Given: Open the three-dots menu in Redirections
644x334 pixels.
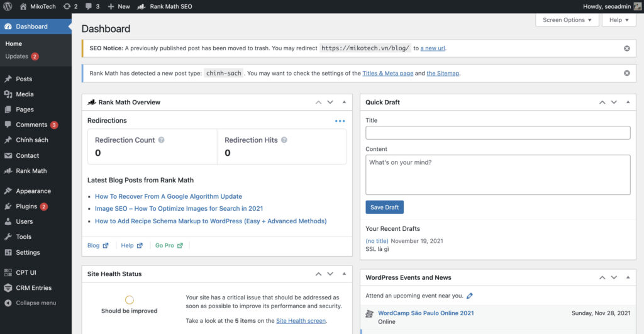Looking at the screenshot, I should click(340, 121).
